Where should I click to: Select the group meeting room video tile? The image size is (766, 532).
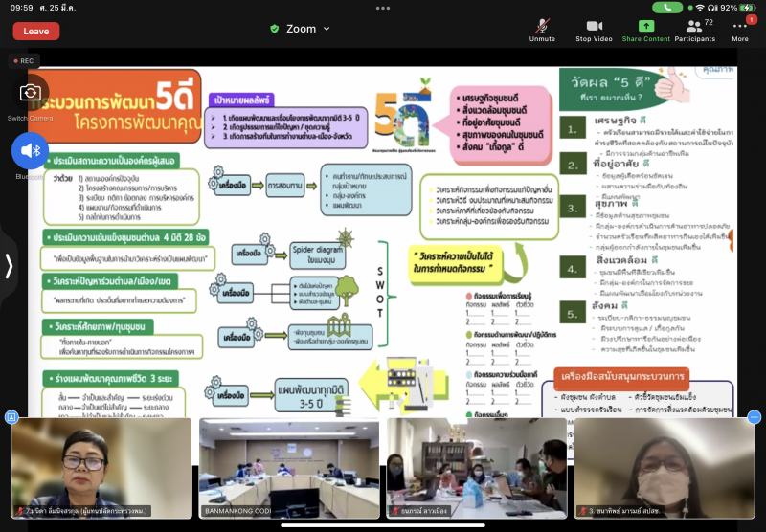477,468
